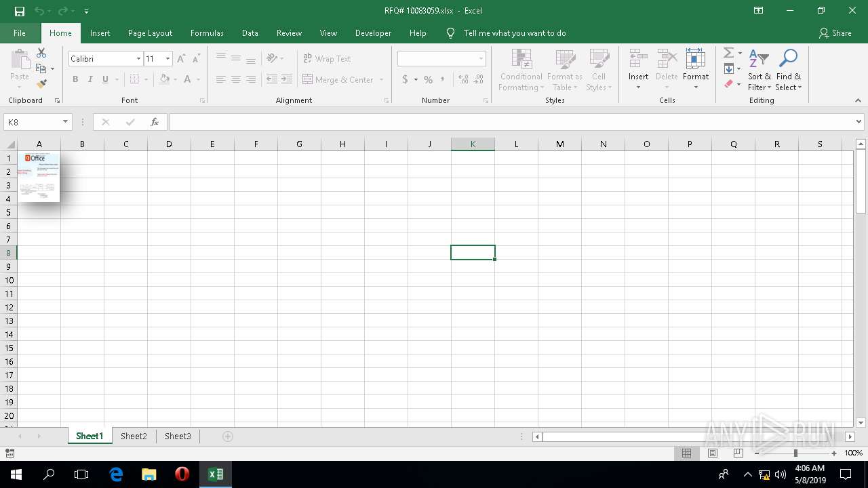
Task: Select the Format Painter brush
Action: [41, 84]
